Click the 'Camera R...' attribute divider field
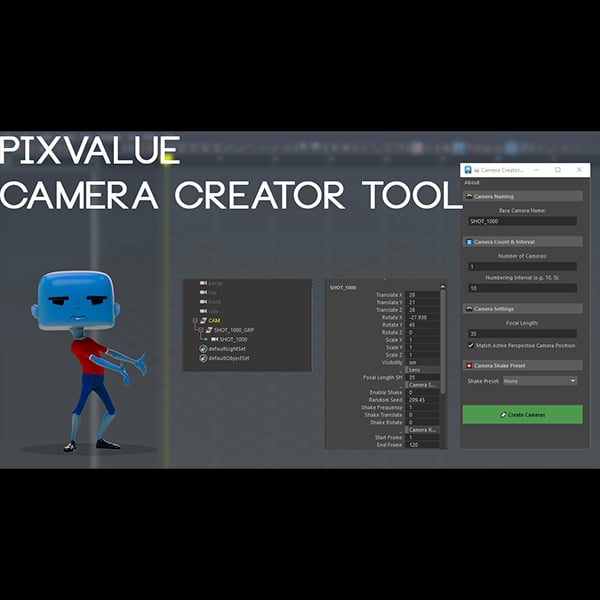Screen dimensions: 600x600 [422, 430]
